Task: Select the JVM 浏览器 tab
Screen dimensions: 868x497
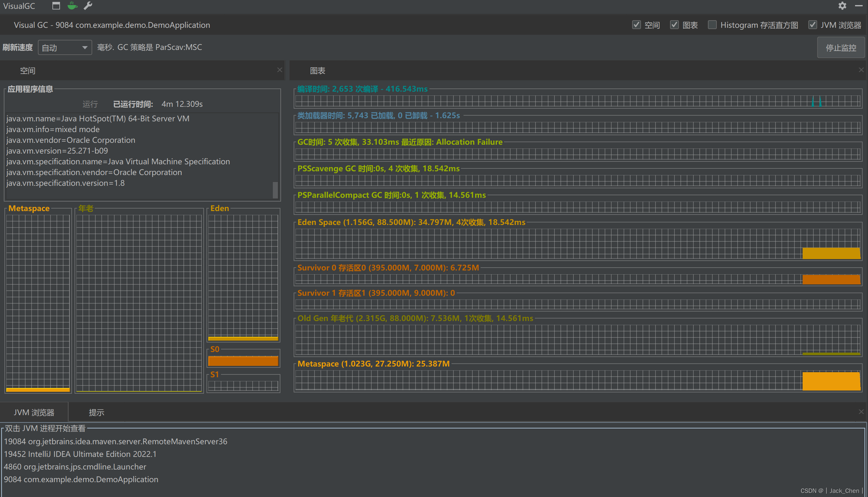Action: [34, 412]
